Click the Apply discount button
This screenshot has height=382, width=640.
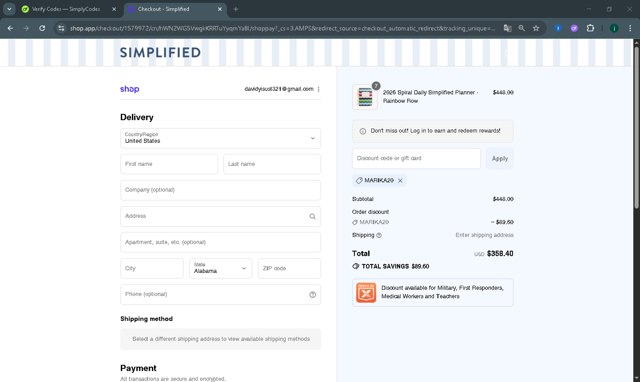500,158
